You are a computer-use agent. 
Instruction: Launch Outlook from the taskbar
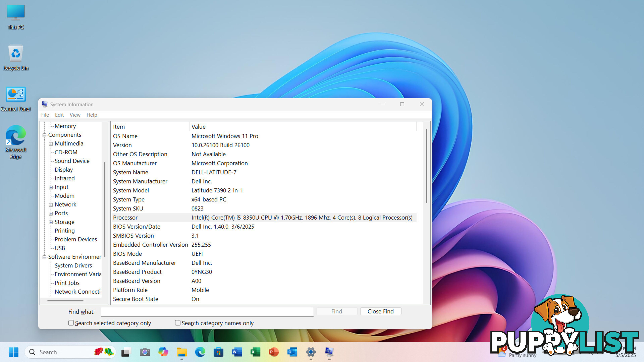[x=292, y=352]
